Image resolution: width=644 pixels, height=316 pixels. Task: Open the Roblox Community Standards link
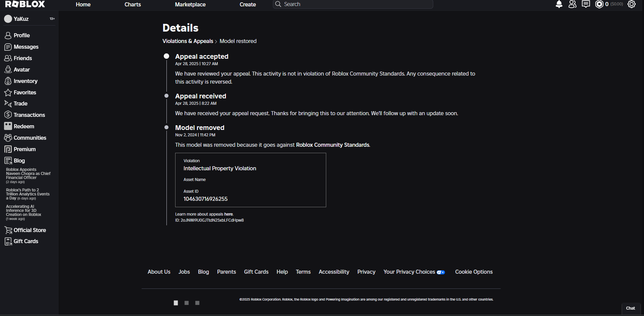(x=333, y=145)
